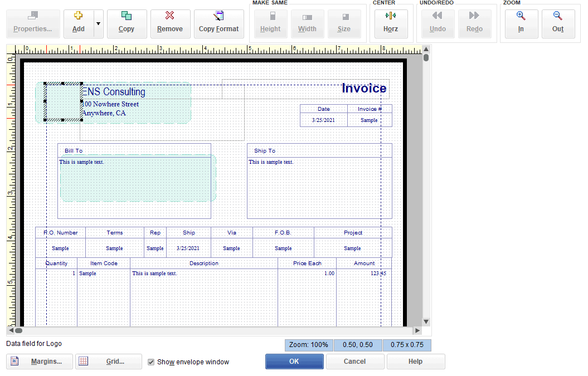588x376 pixels.
Task: Click the Add element button
Action: coord(79,24)
